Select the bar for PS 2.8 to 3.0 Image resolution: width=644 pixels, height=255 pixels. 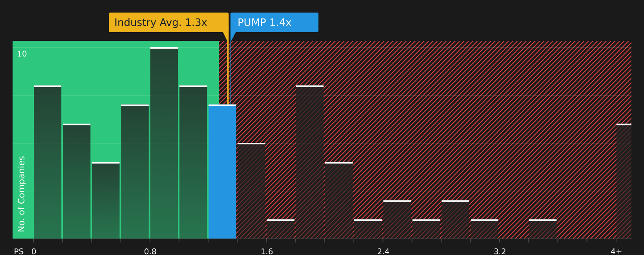pyautogui.click(x=456, y=220)
